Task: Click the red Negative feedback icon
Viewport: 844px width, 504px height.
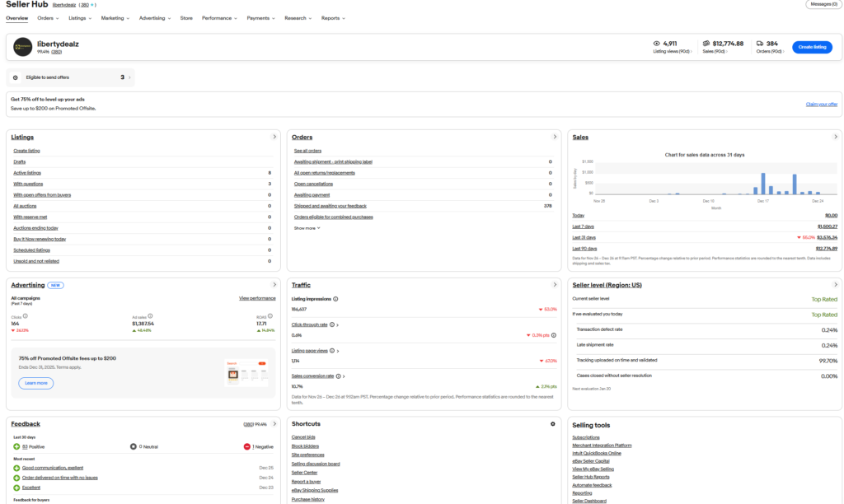Action: click(x=246, y=446)
